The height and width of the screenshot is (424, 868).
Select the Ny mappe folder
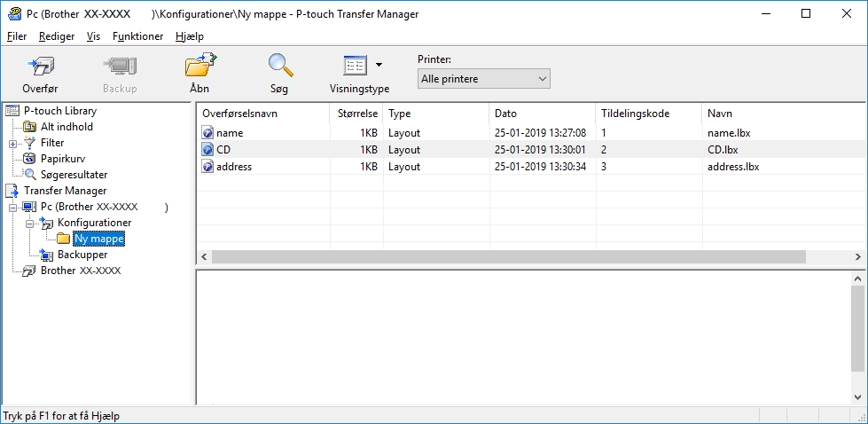click(99, 239)
